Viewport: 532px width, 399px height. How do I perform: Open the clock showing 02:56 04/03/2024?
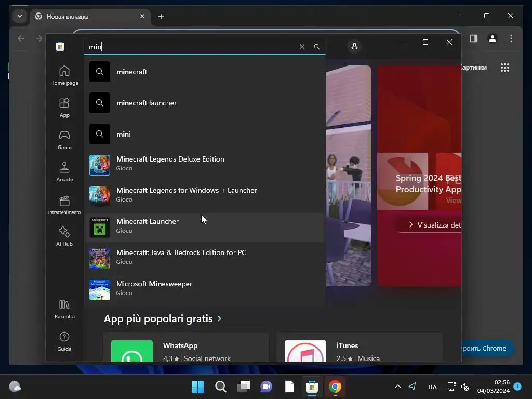(493, 387)
